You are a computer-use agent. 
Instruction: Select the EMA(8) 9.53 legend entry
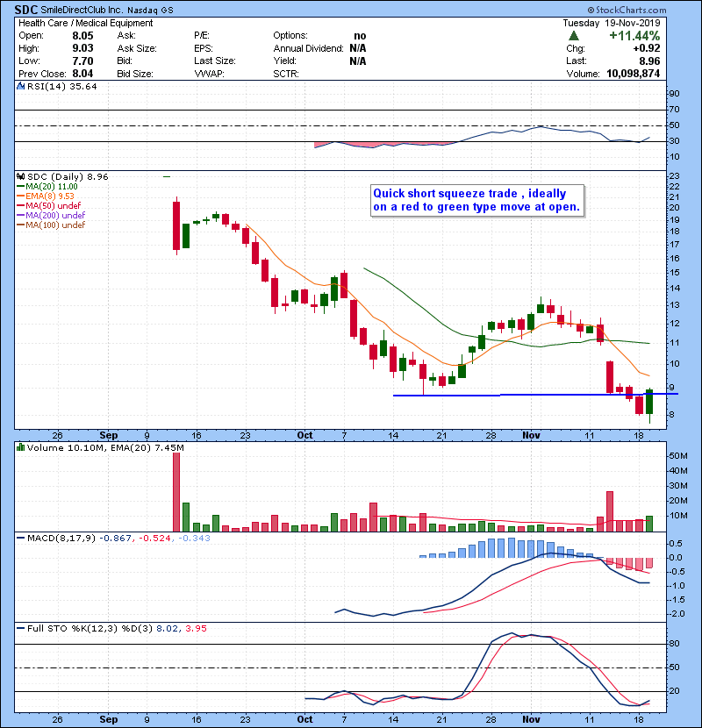(46, 196)
